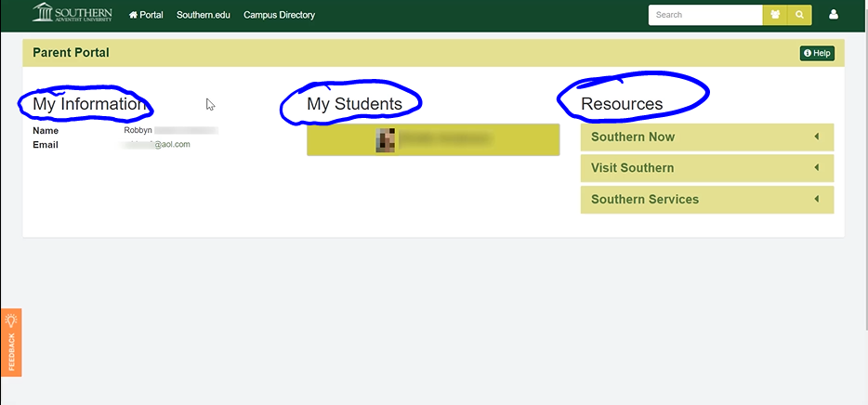
Task: Click the people search icon button
Action: (775, 15)
